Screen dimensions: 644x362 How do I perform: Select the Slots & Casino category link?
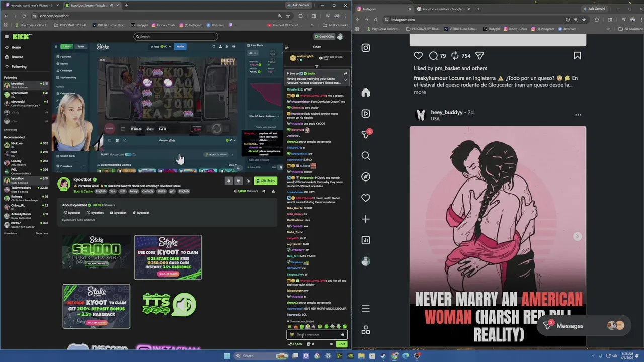pos(83,191)
